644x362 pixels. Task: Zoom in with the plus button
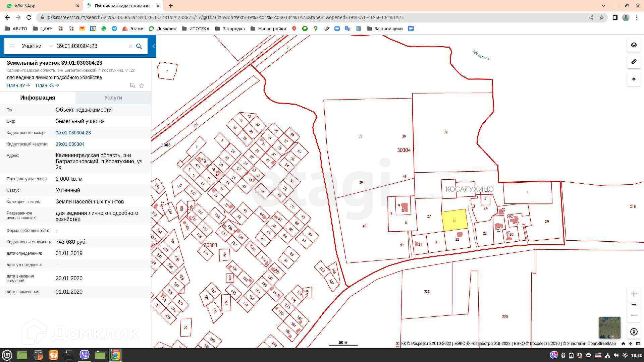634,294
